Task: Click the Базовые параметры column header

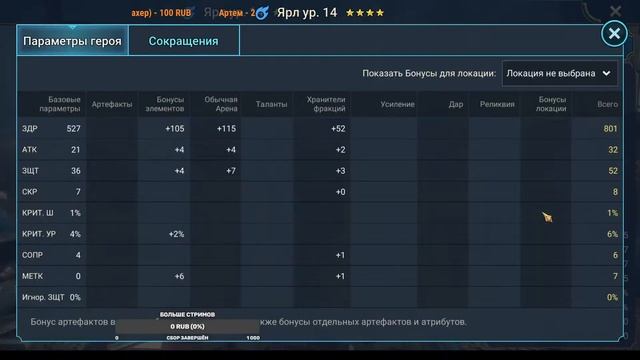Action: pos(61,104)
